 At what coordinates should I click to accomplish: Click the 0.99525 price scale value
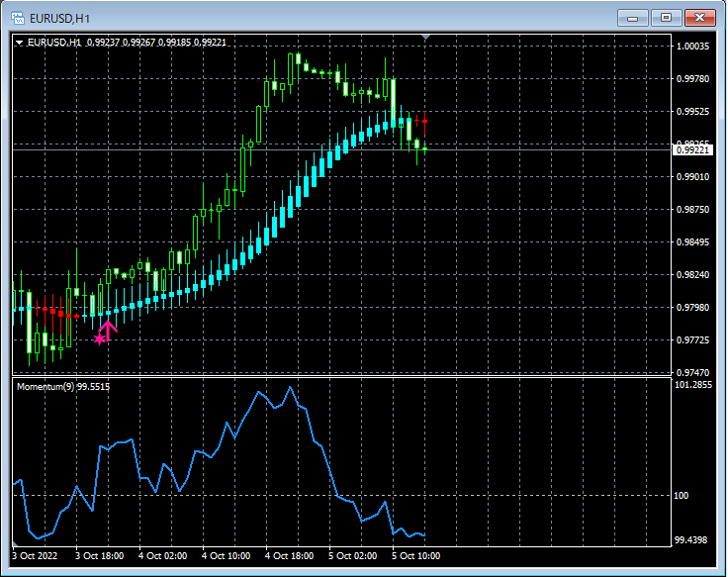click(x=692, y=112)
